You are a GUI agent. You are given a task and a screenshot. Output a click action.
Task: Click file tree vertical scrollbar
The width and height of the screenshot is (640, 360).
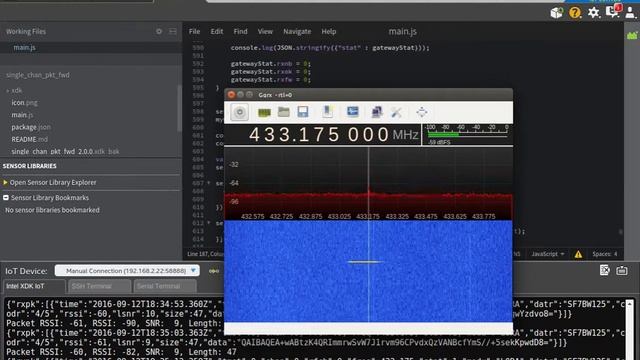[179, 108]
